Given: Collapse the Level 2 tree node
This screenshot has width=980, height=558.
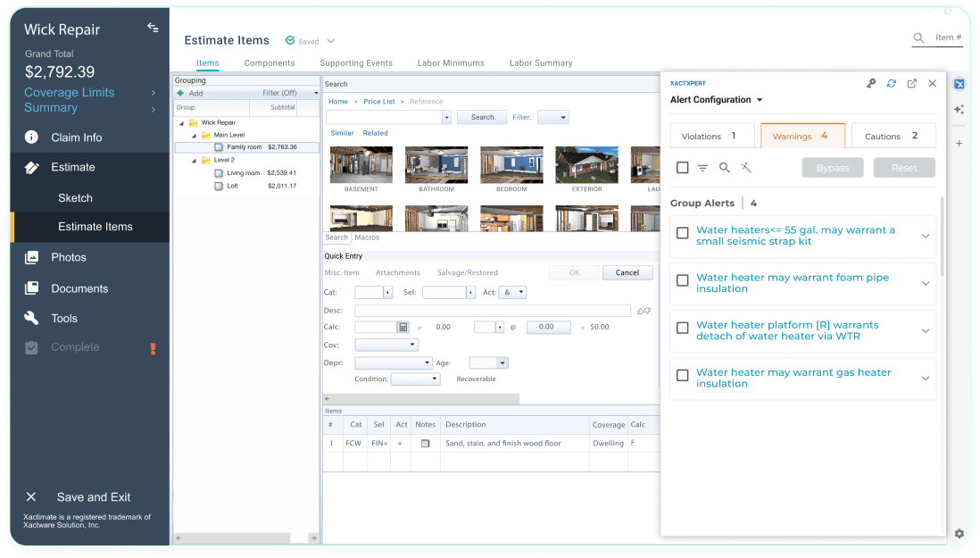Looking at the screenshot, I should tap(194, 161).
